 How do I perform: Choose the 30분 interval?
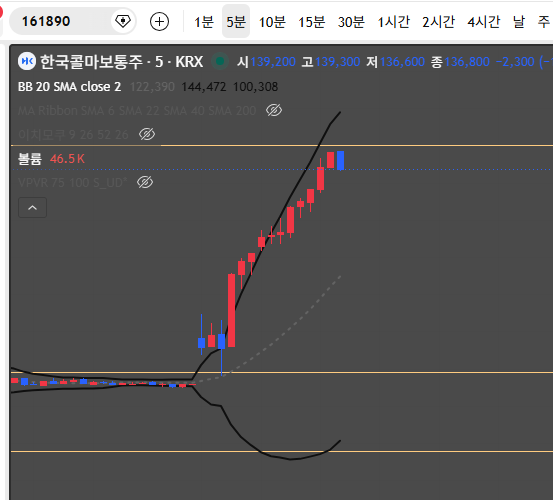click(x=351, y=22)
